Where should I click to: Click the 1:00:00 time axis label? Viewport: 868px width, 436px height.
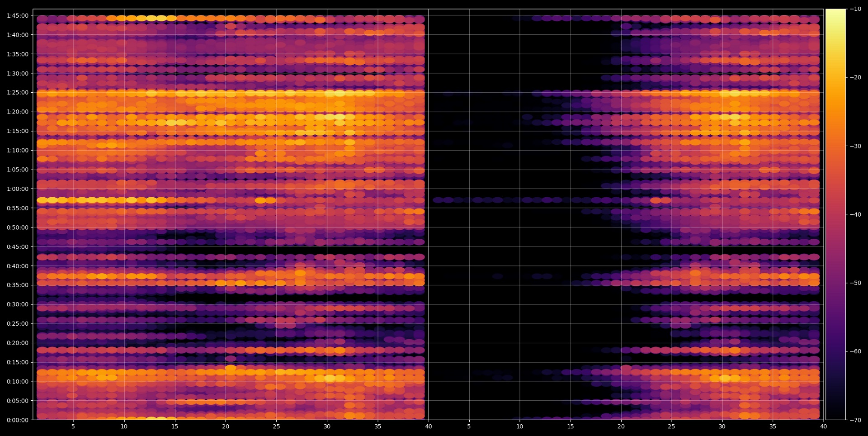point(18,189)
